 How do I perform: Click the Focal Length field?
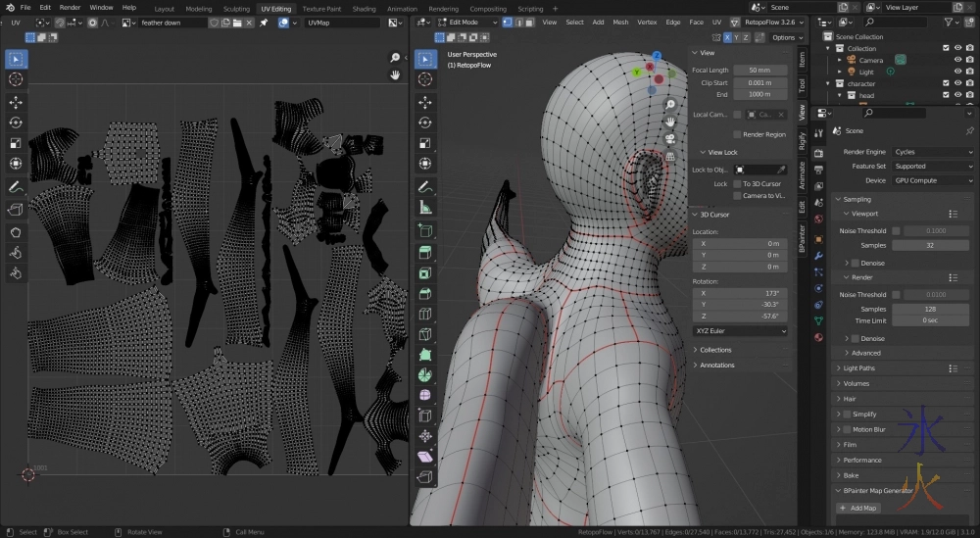(x=760, y=71)
